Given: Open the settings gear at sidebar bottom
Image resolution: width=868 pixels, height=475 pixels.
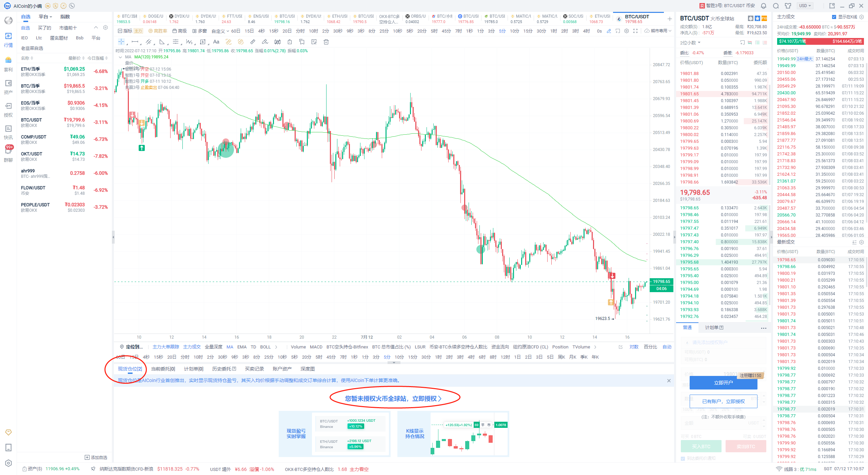Looking at the screenshot, I should tap(8, 463).
